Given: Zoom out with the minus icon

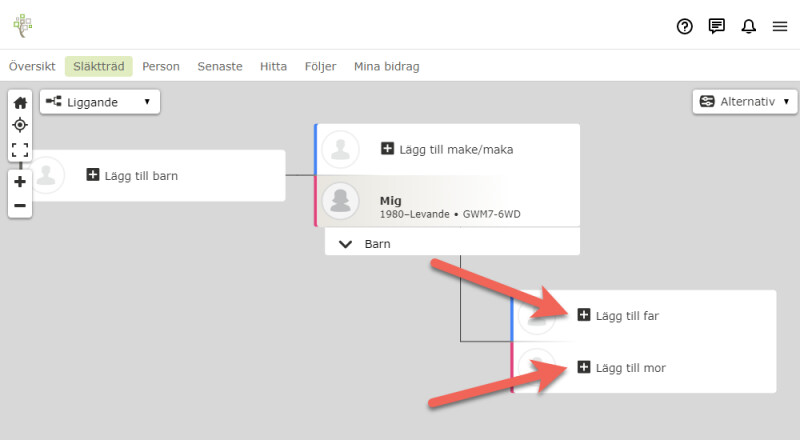Looking at the screenshot, I should pos(20,206).
